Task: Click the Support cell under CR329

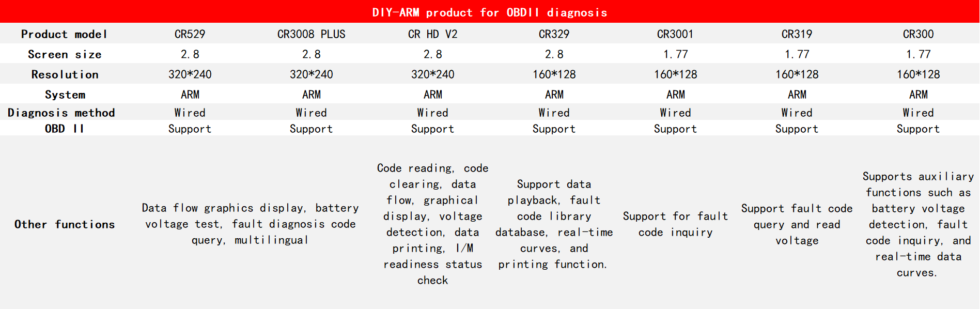Action: click(x=554, y=129)
